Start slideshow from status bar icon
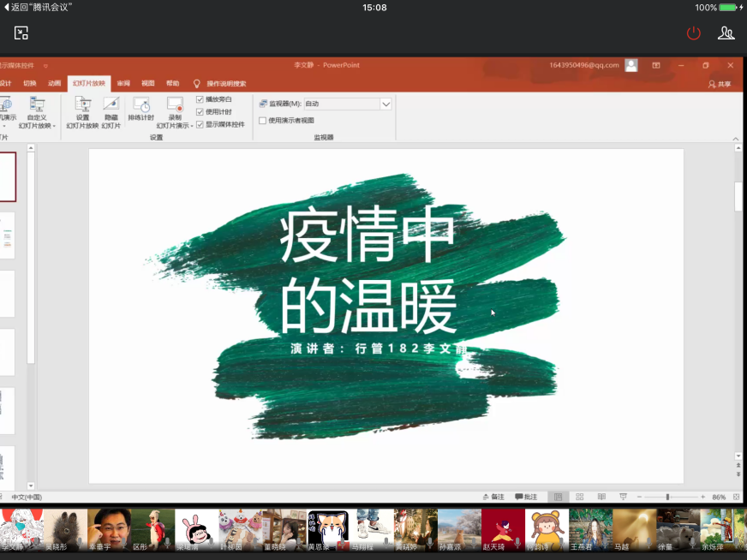 point(623,497)
